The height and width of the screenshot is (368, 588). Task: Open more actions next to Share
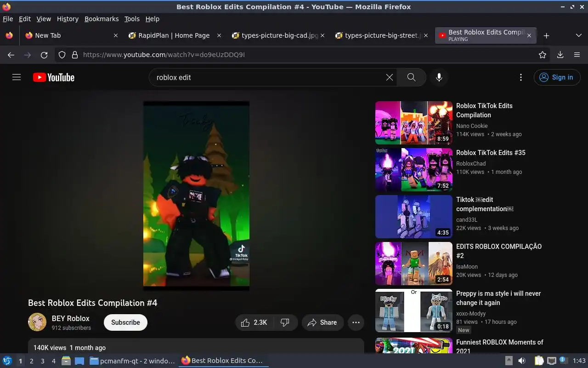click(356, 322)
